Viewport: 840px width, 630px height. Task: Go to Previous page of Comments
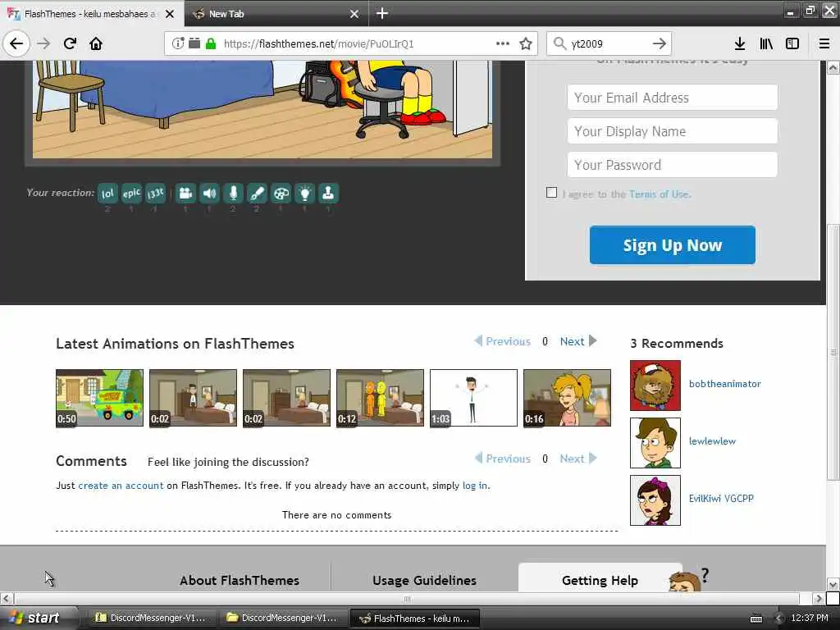(503, 459)
